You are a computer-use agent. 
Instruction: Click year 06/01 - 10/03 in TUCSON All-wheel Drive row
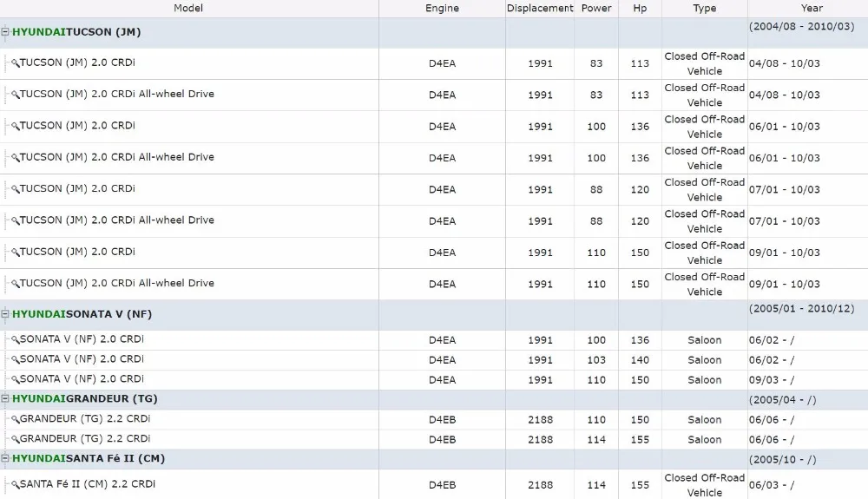click(785, 158)
